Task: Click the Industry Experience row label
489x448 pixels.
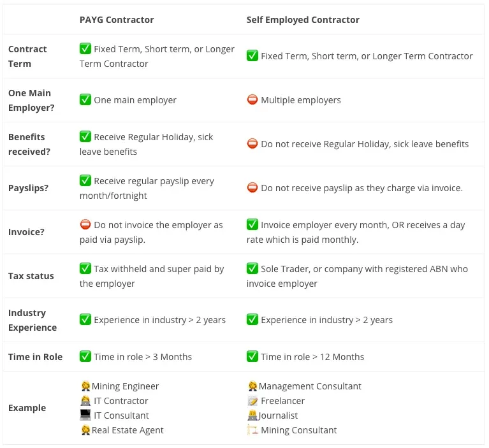Action: click(33, 320)
